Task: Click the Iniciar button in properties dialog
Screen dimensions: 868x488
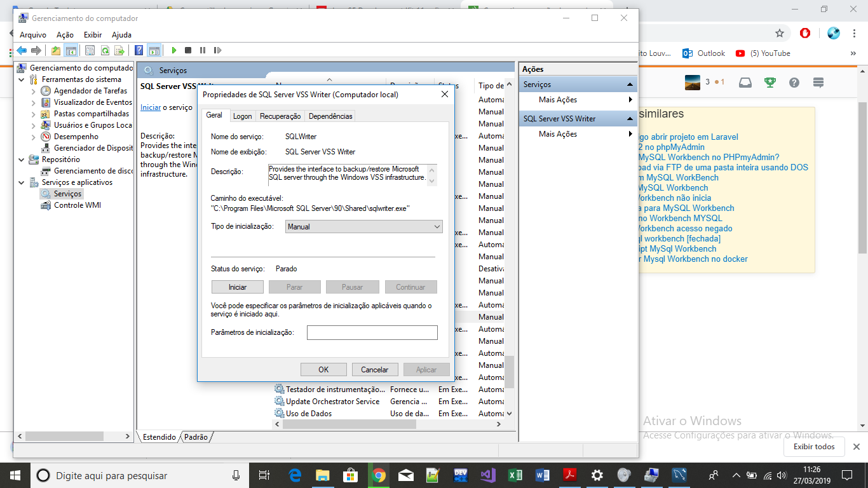Action: (x=238, y=287)
